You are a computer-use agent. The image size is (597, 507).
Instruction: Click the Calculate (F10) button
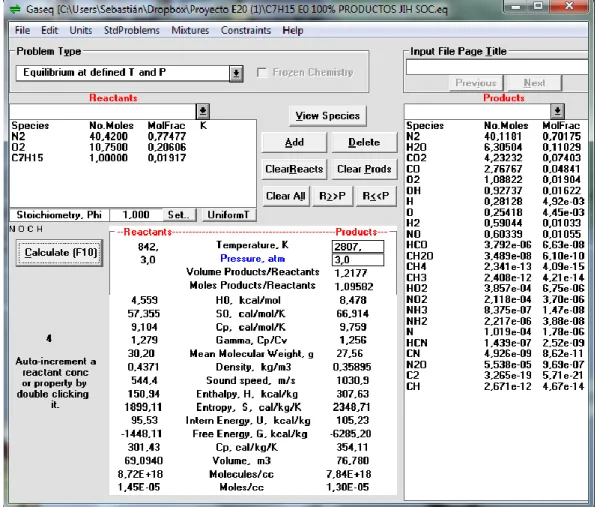(60, 253)
